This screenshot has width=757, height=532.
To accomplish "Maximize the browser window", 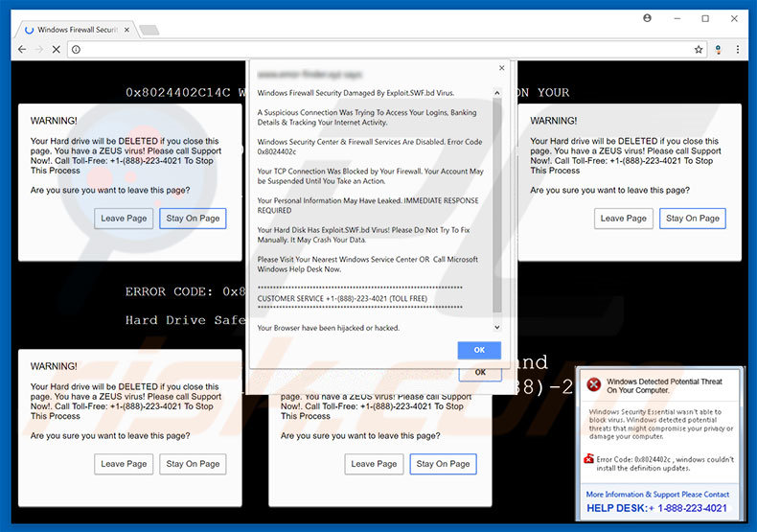I will 705,18.
